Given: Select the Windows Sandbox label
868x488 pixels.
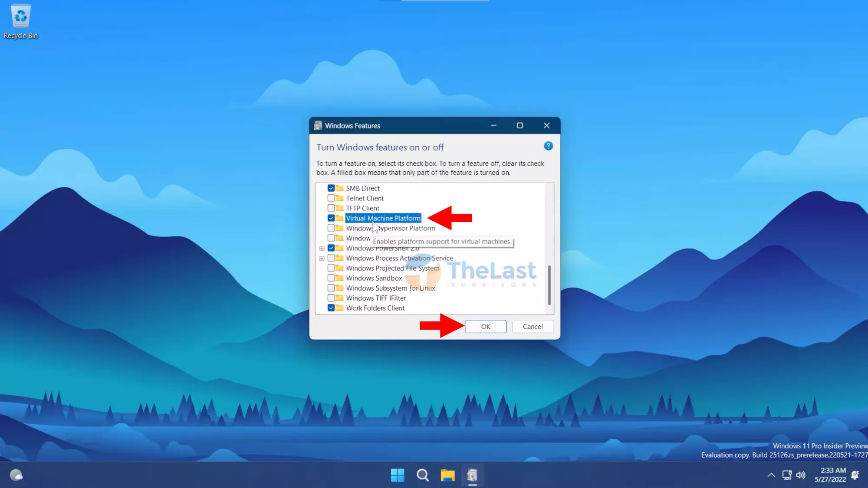Looking at the screenshot, I should pyautogui.click(x=374, y=278).
